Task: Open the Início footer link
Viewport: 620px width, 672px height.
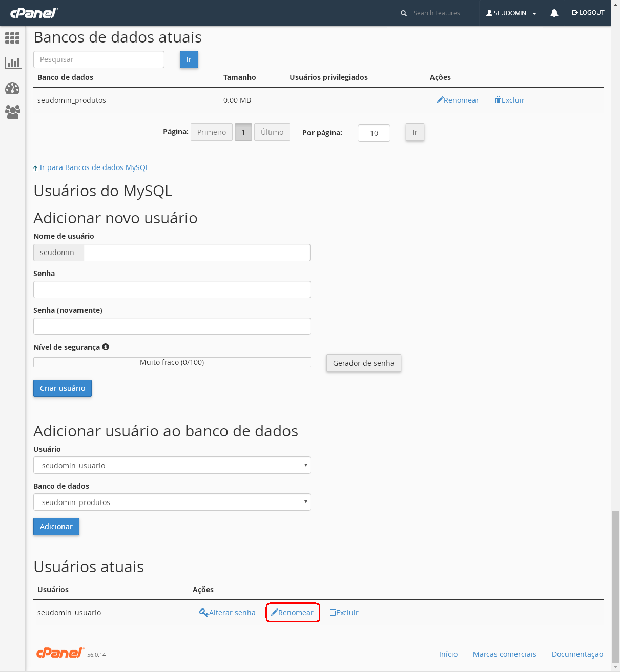Action: (448, 654)
